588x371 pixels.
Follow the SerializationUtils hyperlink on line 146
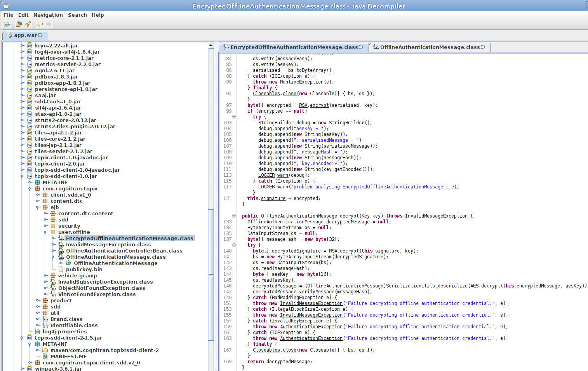[410, 286]
